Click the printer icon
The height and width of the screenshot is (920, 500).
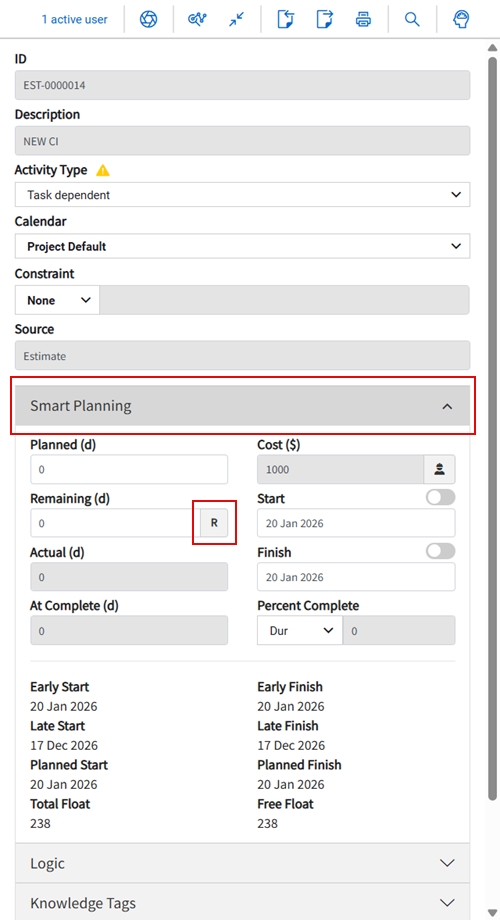click(363, 19)
